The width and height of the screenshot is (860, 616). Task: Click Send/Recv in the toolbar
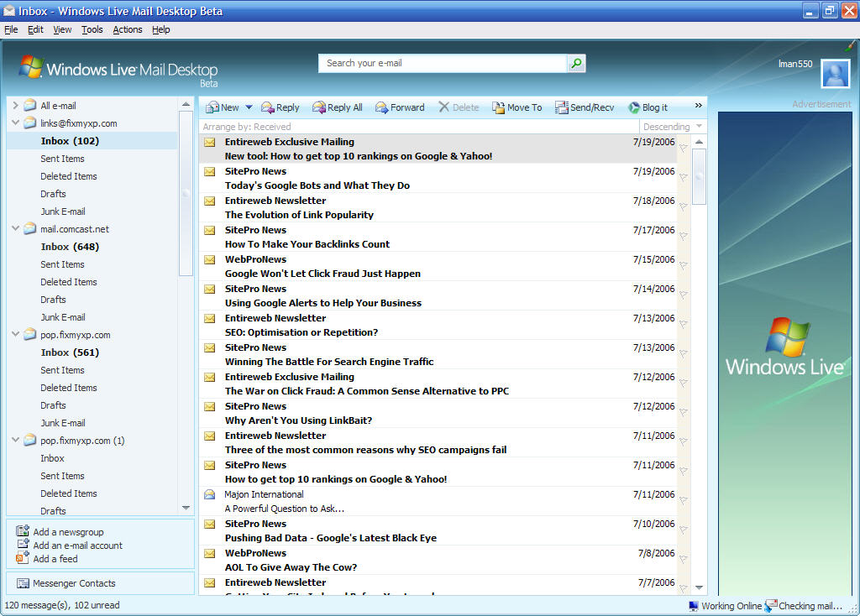pos(585,107)
